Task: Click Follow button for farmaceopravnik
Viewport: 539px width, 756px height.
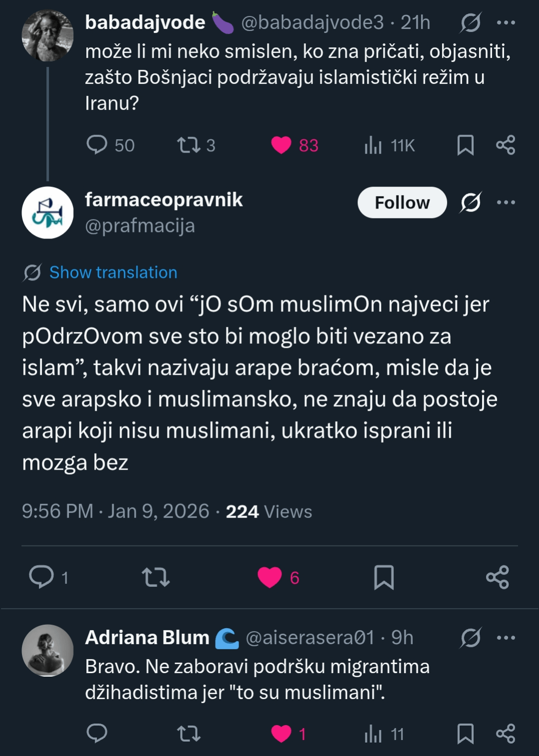Action: (x=402, y=203)
